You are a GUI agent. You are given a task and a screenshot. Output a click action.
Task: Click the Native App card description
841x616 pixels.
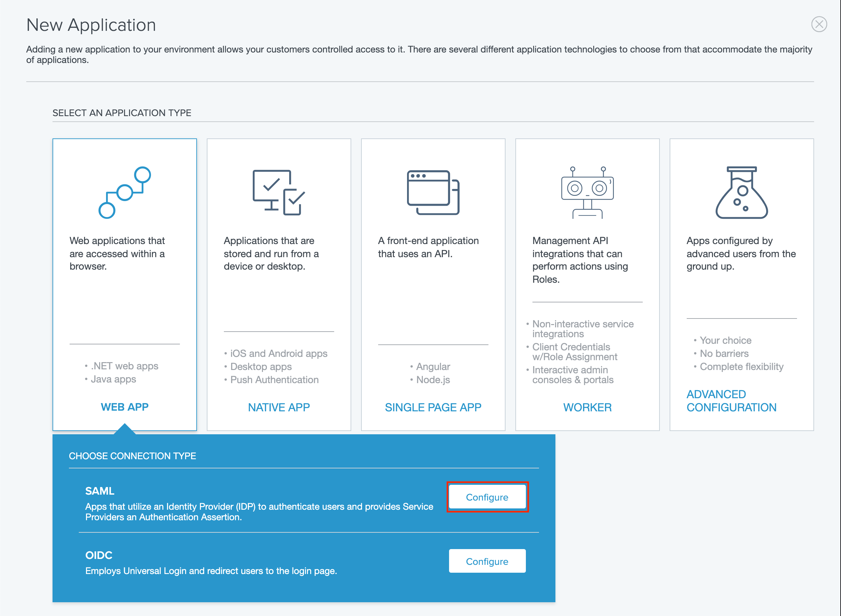coord(271,254)
